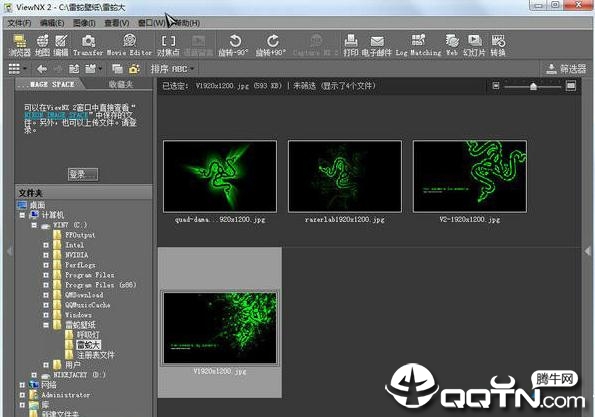595x417 pixels.
Task: Click largest thumbnail size icon
Action: pos(571,86)
